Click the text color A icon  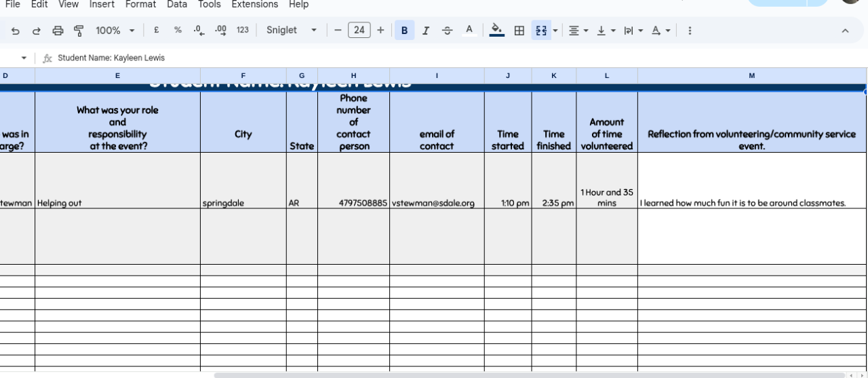[x=469, y=31]
